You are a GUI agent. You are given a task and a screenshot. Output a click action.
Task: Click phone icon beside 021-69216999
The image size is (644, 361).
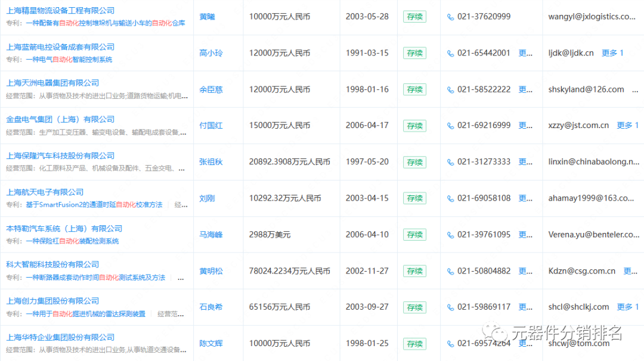451,126
